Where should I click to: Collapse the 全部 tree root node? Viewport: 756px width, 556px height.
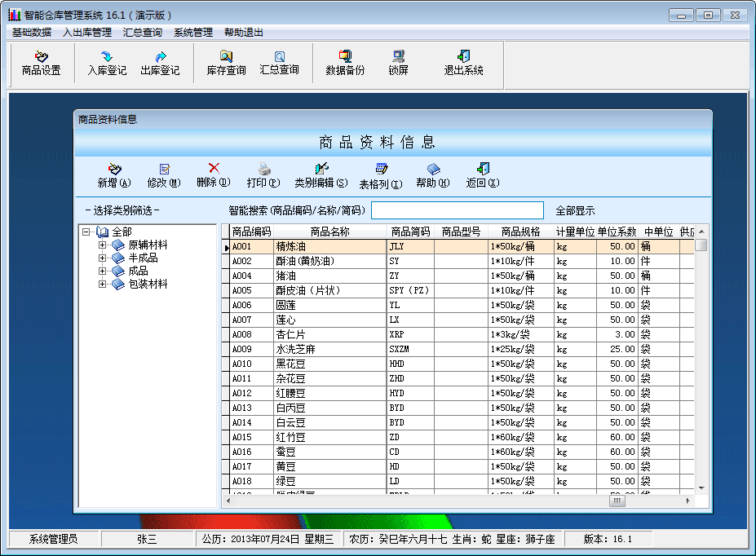[x=86, y=232]
